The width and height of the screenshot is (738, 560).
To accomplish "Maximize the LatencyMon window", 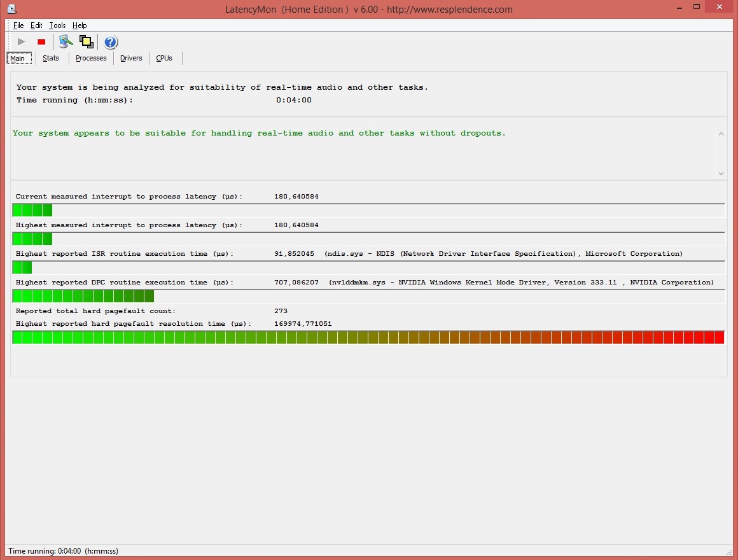I will [x=697, y=7].
